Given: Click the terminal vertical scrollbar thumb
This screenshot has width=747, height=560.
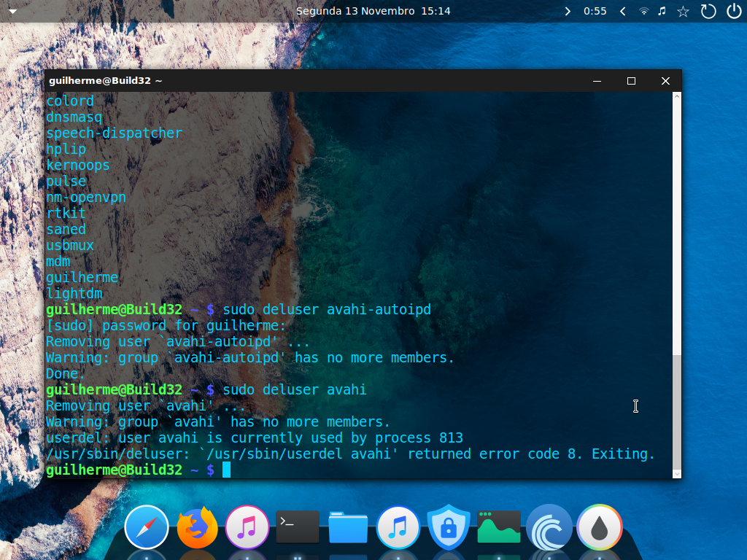Looking at the screenshot, I should [677, 413].
